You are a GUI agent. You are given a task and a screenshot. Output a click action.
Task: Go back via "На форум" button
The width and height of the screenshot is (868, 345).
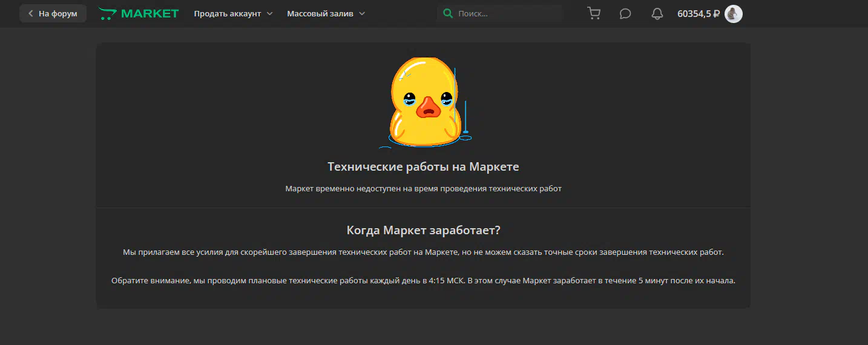tap(53, 13)
